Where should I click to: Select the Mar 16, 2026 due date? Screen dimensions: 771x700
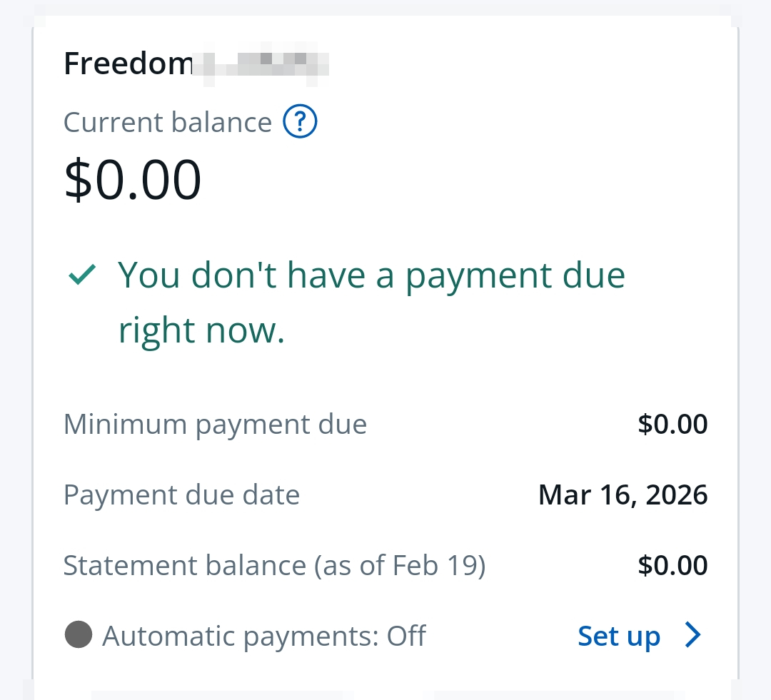coord(623,494)
